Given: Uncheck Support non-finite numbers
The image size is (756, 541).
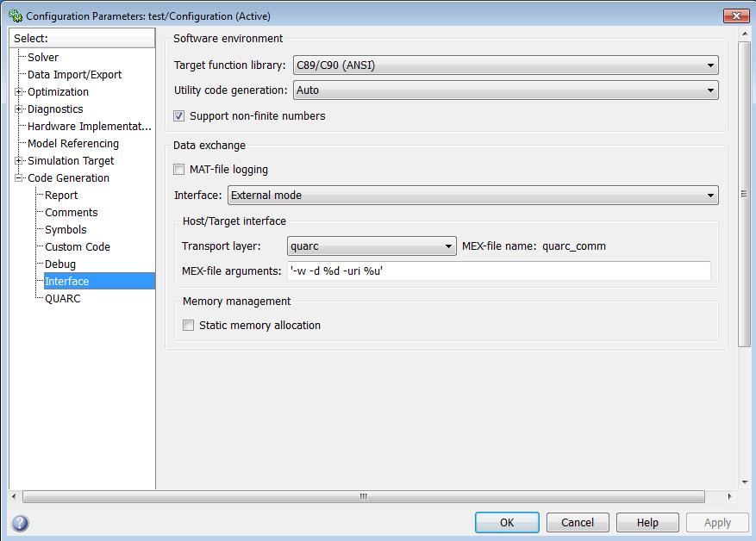Looking at the screenshot, I should click(178, 115).
